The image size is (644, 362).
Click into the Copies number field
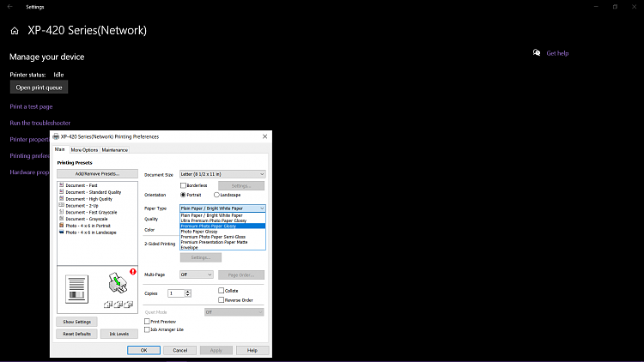click(x=176, y=293)
